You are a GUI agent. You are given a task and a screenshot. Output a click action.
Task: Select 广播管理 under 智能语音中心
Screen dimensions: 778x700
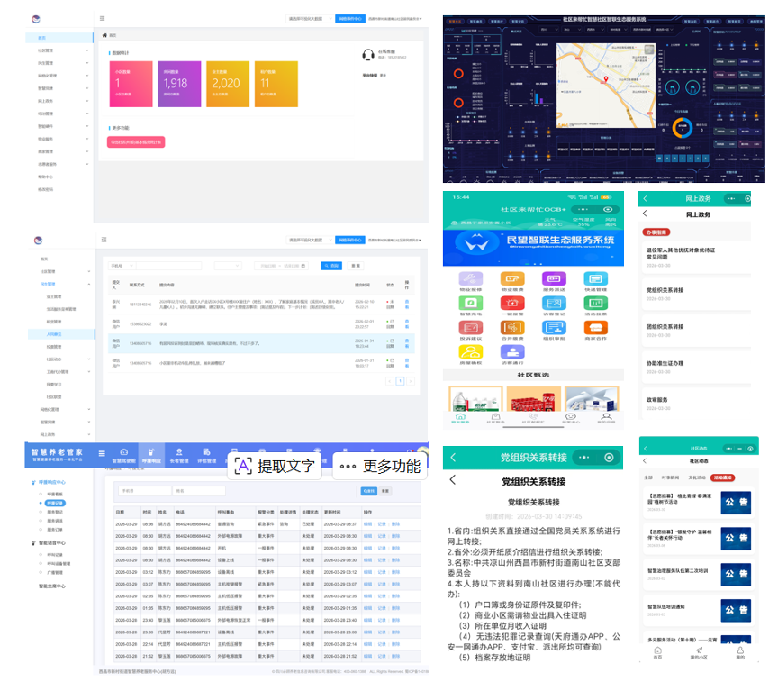tap(54, 571)
